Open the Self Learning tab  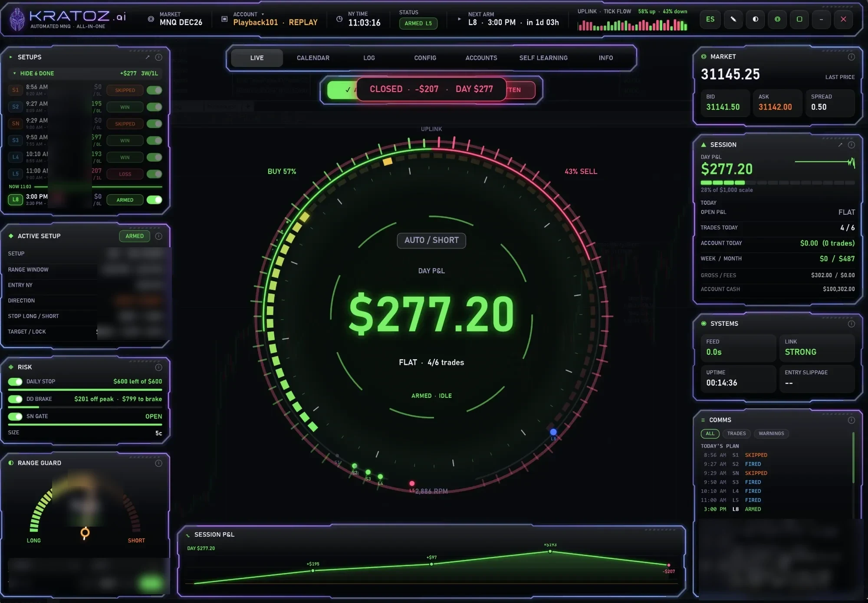point(543,58)
